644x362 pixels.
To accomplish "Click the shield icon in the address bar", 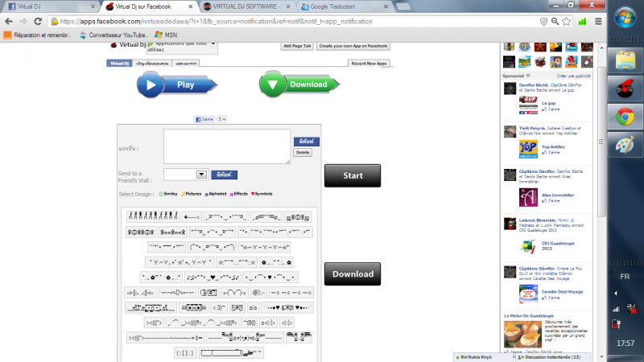I will click(x=543, y=22).
